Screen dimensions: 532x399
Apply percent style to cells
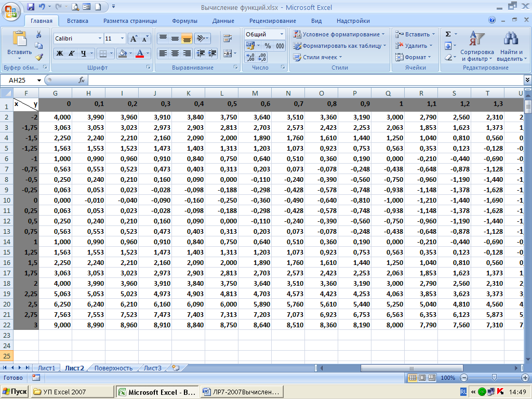pyautogui.click(x=268, y=46)
